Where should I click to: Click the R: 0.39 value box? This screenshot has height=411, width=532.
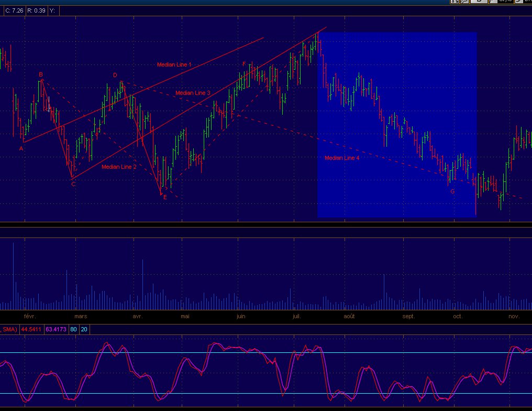click(36, 10)
